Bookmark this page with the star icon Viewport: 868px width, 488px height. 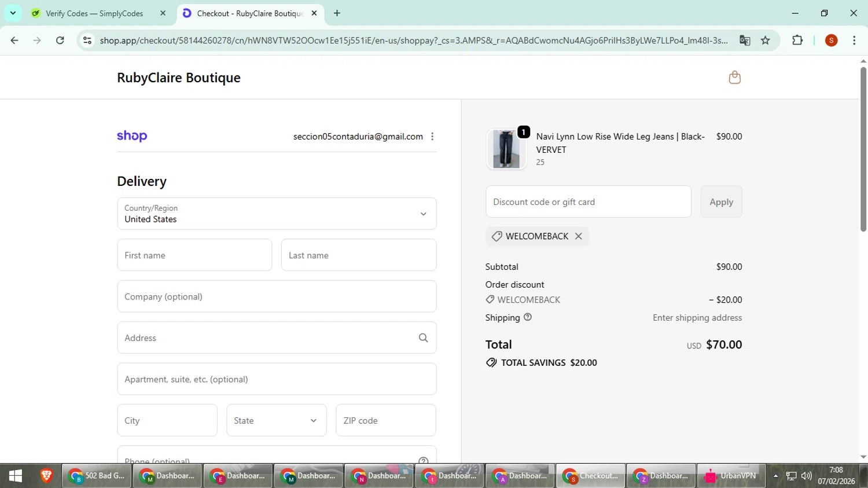[766, 40]
